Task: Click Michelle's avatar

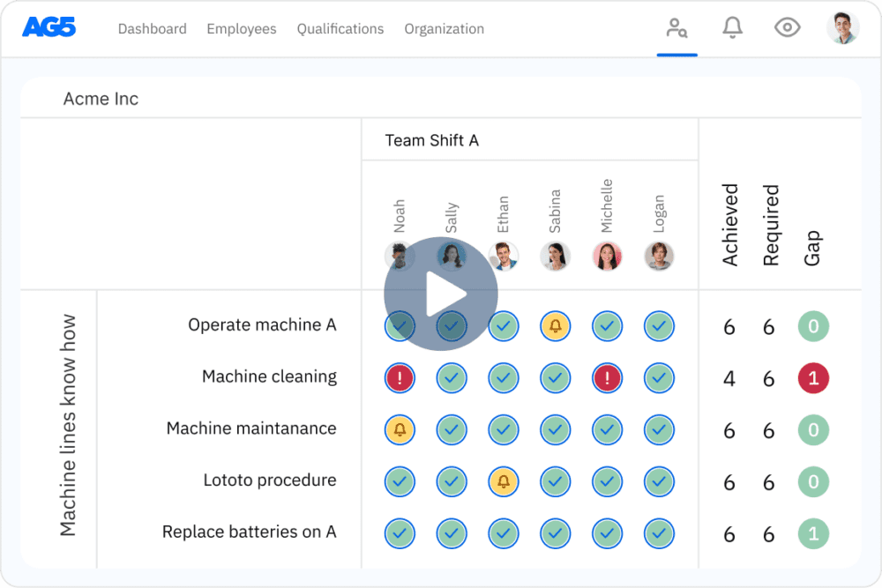Action: point(607,257)
